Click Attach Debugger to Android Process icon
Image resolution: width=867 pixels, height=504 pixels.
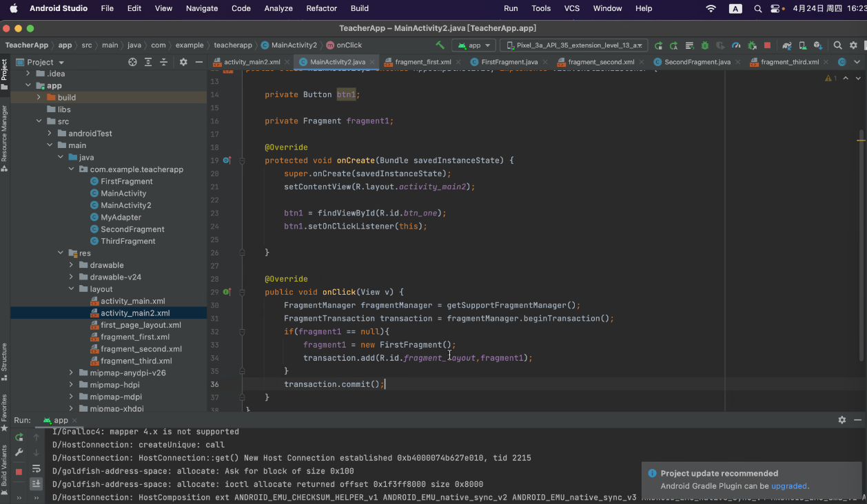[x=752, y=45]
